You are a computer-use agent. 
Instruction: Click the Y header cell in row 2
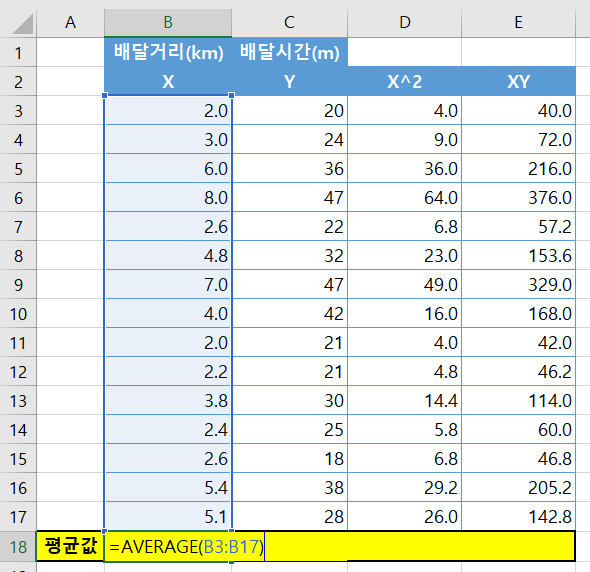[289, 81]
